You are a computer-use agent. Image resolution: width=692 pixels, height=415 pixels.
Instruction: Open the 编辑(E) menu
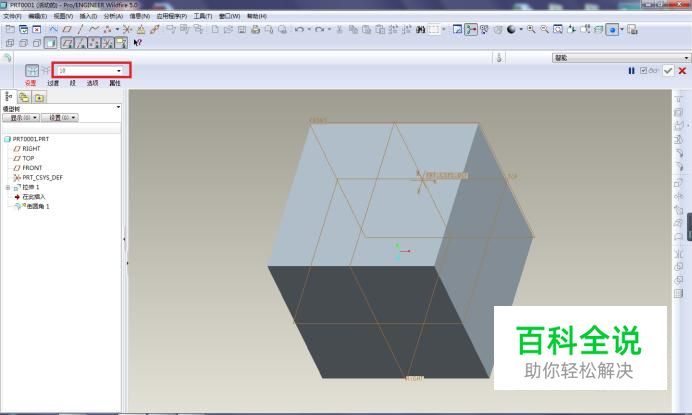click(x=37, y=16)
